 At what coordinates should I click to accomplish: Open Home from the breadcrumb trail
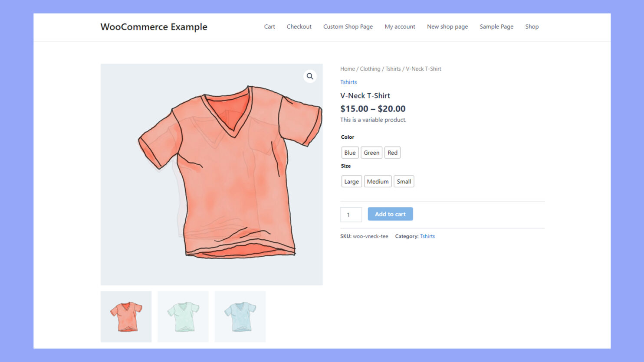347,68
